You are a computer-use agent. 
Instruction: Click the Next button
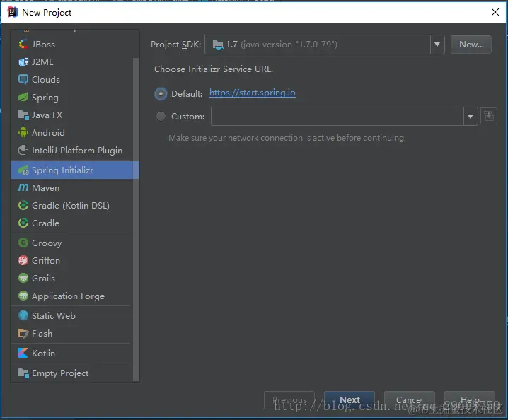(x=350, y=400)
